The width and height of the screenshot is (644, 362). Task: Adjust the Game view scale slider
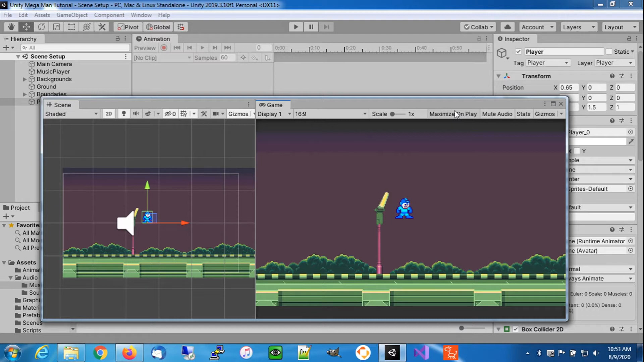pyautogui.click(x=393, y=114)
